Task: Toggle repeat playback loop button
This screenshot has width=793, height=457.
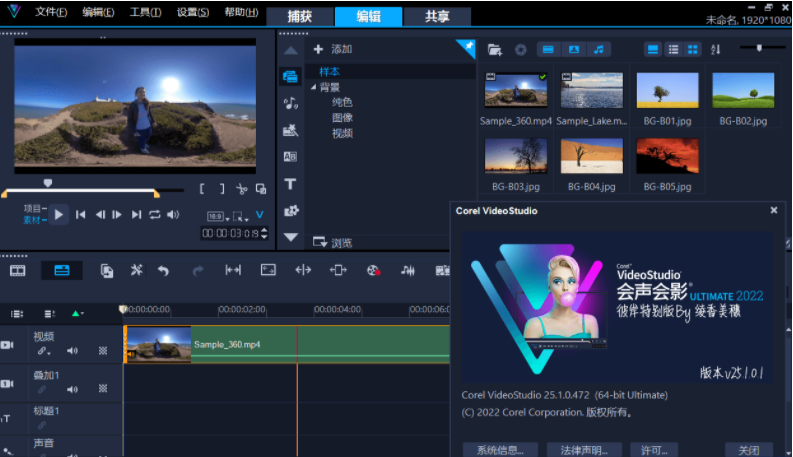Action: 155,215
